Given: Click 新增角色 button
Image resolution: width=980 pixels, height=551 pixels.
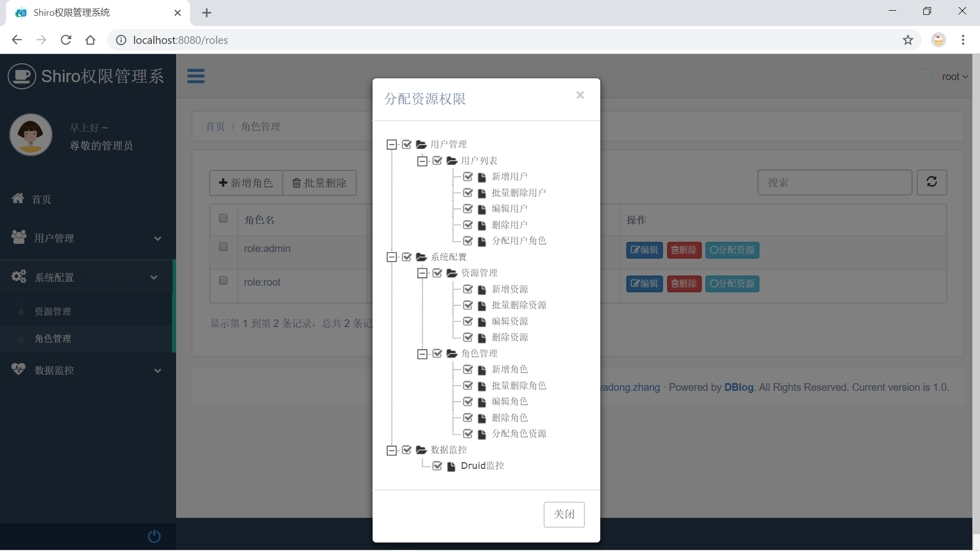Looking at the screenshot, I should pos(246,183).
